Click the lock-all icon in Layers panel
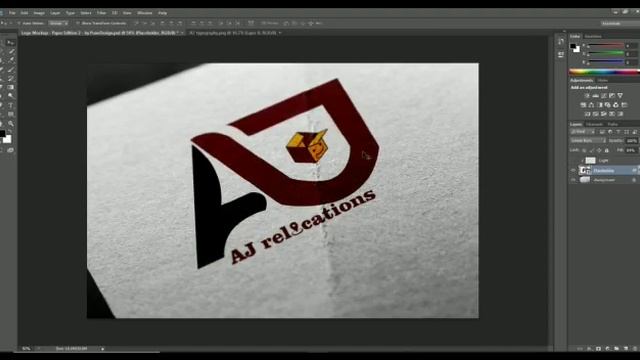The height and width of the screenshot is (360, 640). tap(607, 151)
